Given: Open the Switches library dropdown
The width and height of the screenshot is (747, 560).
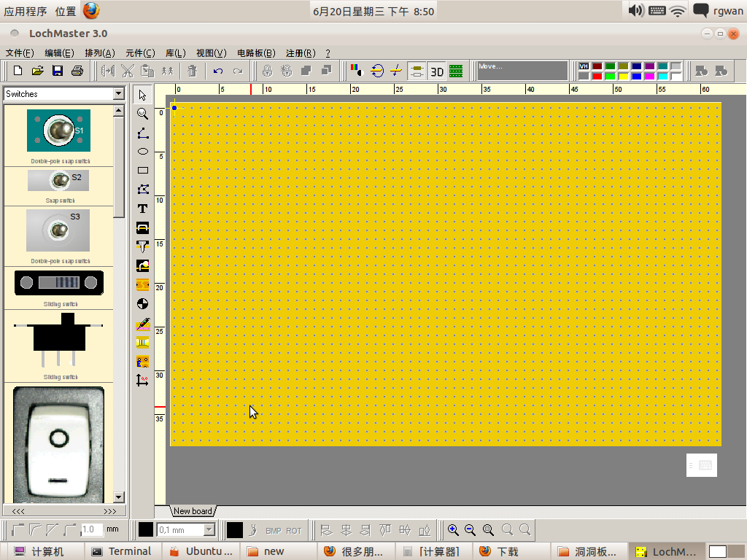Looking at the screenshot, I should pos(119,94).
